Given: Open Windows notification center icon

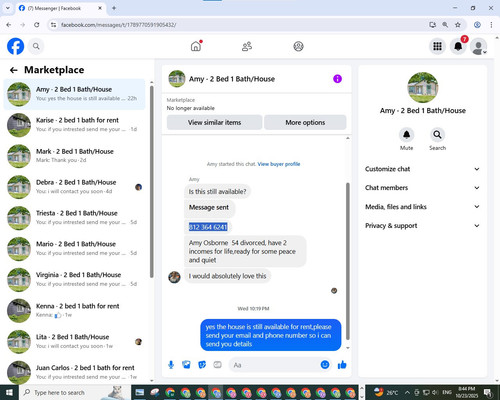Looking at the screenshot, I should (x=488, y=392).
